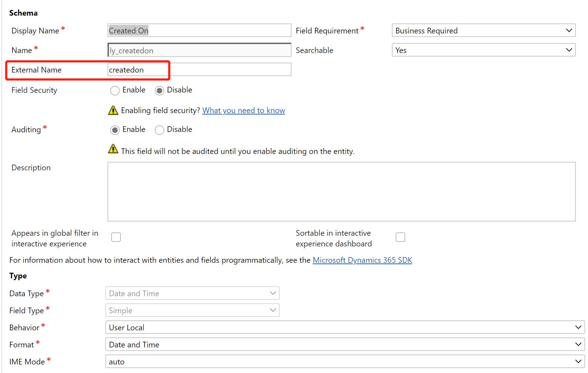Click the IME Mode label

27,362
